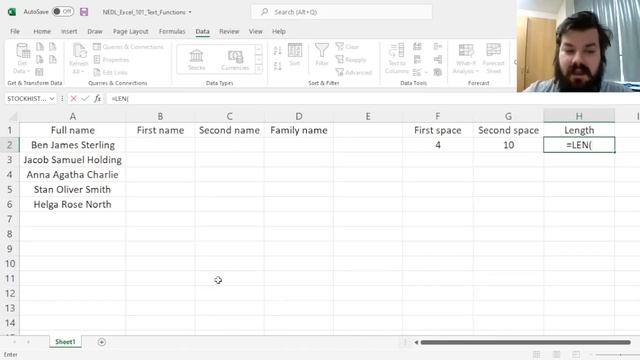Select row 2 header

point(10,145)
